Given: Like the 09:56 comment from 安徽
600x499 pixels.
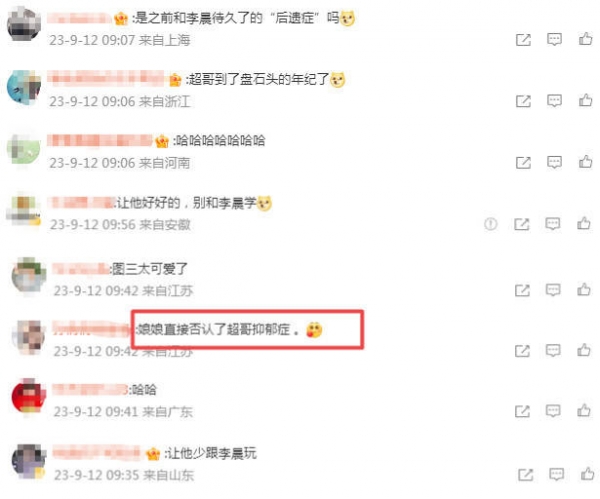Looking at the screenshot, I should [x=584, y=223].
